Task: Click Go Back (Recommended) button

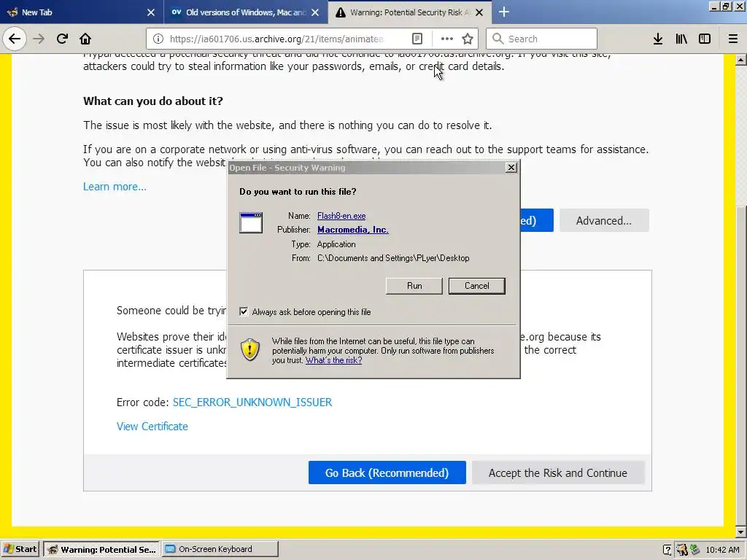Action: (387, 472)
